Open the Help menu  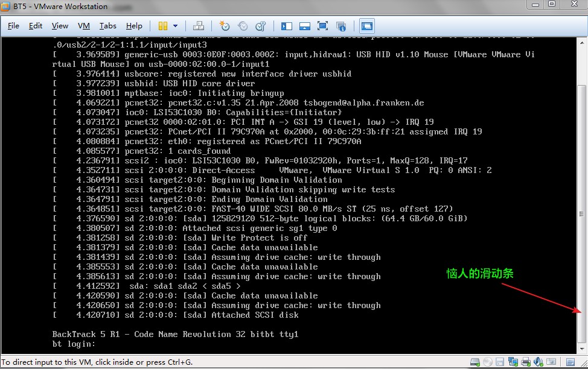pyautogui.click(x=134, y=26)
